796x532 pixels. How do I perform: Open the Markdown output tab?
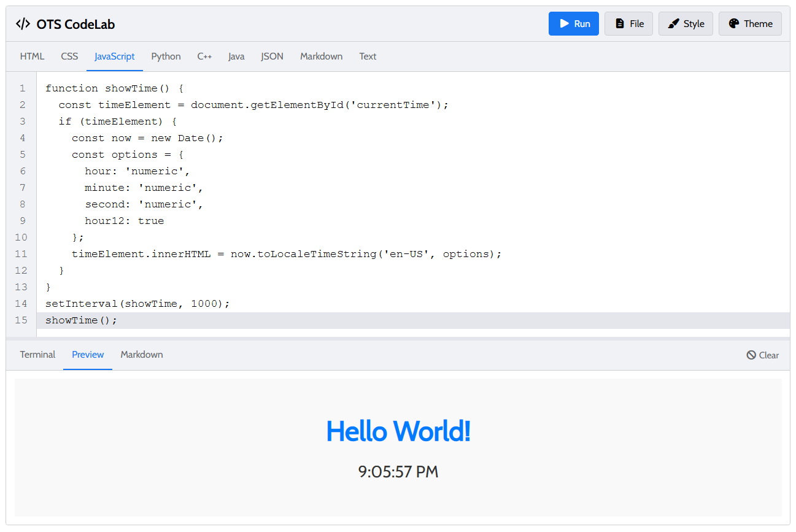coord(142,355)
